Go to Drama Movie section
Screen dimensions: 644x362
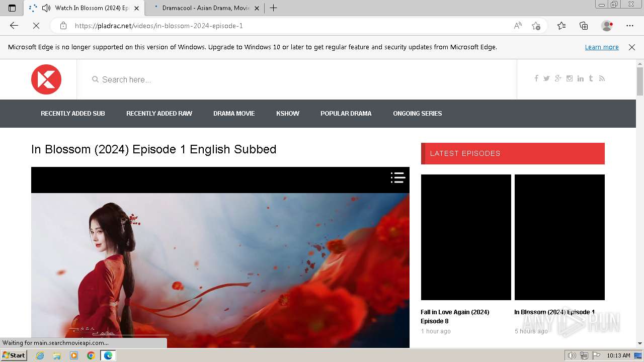click(234, 114)
